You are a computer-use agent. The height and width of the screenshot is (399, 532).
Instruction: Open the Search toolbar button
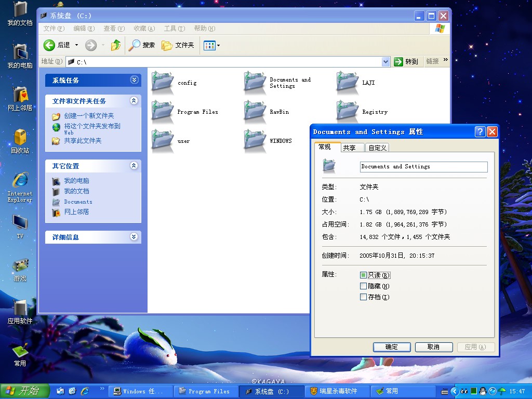tap(142, 45)
